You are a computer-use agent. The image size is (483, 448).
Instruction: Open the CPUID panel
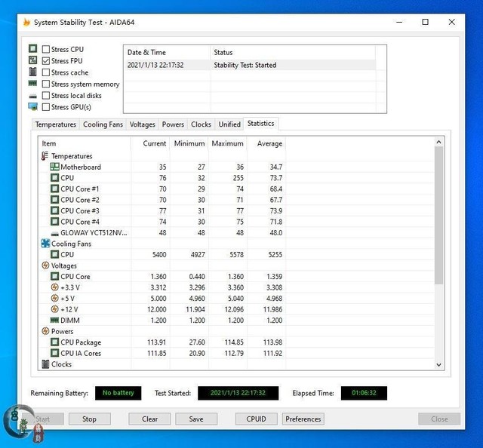tap(257, 419)
